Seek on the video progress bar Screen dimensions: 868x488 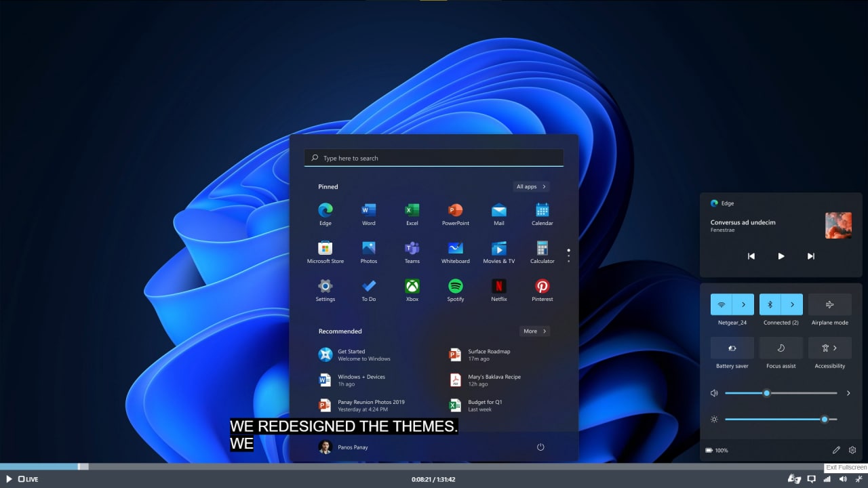[x=434, y=466]
